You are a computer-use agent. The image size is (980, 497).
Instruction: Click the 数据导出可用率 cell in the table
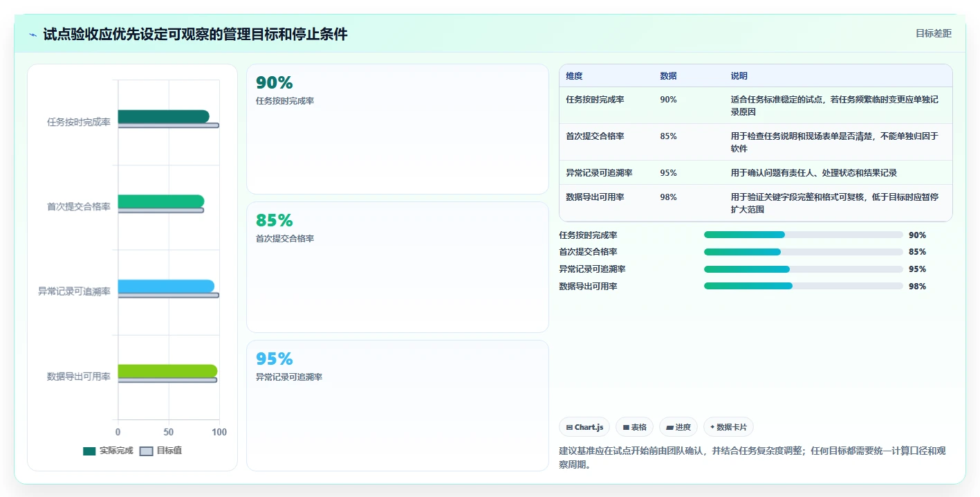point(595,197)
